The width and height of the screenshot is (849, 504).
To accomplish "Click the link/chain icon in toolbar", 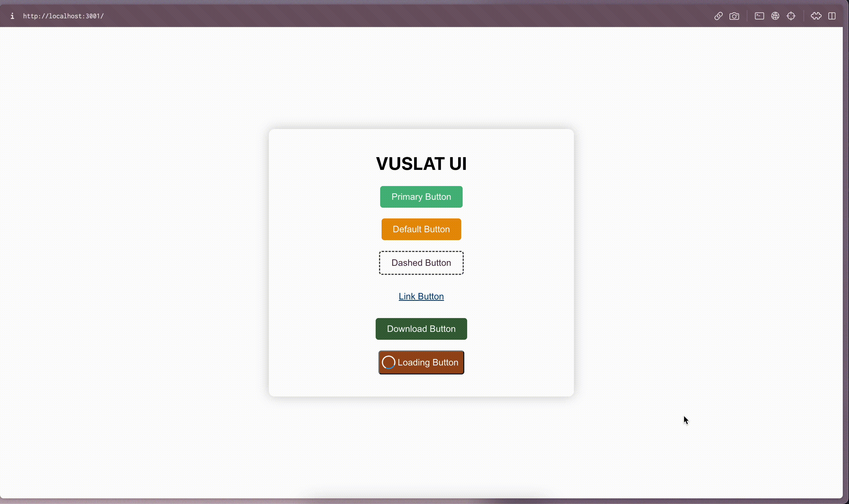I will tap(718, 16).
